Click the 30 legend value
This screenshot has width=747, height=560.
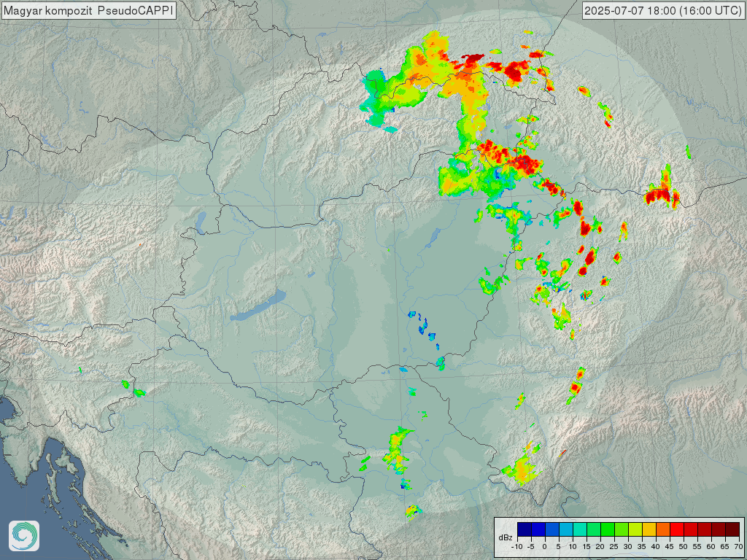pos(628,547)
